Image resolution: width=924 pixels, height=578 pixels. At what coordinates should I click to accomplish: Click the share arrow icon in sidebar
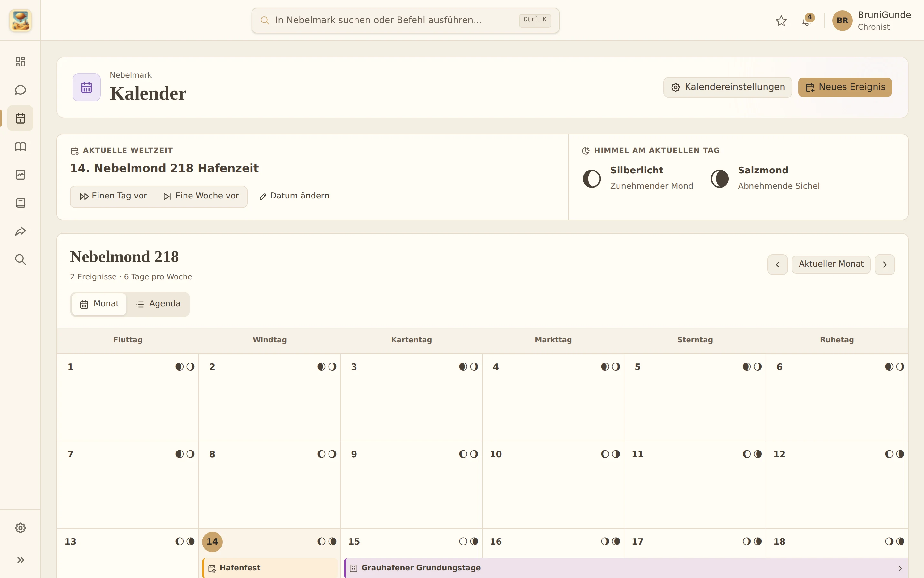(x=20, y=231)
